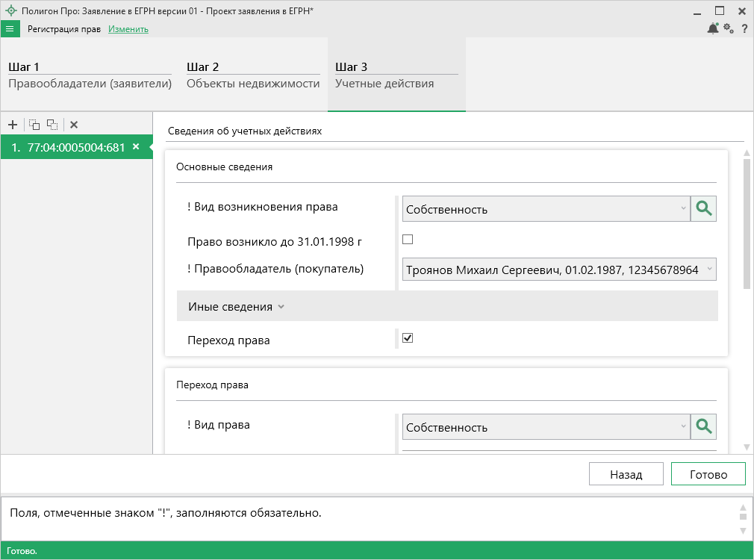The height and width of the screenshot is (560, 754).
Task: Click 'Переход права' section heading in lower card
Action: pyautogui.click(x=212, y=385)
